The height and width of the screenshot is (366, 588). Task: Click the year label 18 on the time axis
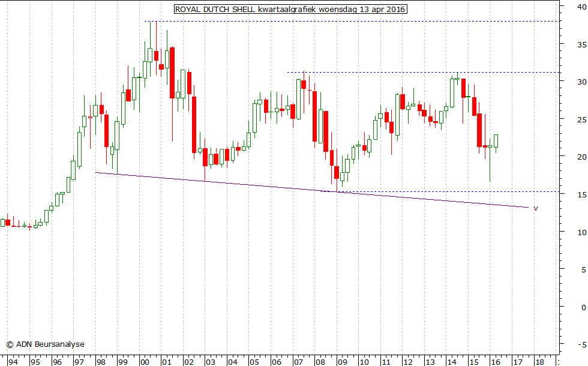pyautogui.click(x=539, y=362)
